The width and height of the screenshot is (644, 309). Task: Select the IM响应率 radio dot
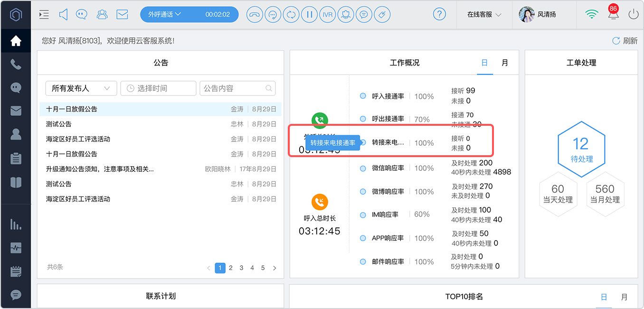click(363, 215)
